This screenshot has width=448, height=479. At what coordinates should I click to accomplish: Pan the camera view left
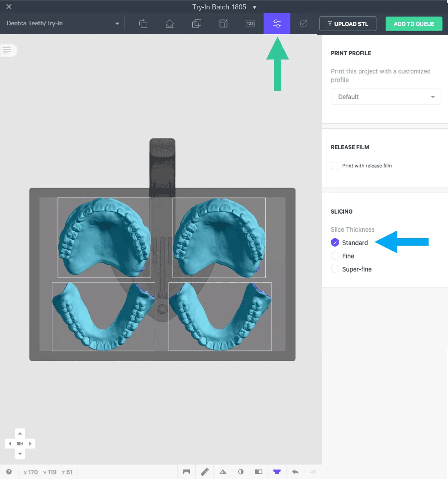[x=10, y=444]
